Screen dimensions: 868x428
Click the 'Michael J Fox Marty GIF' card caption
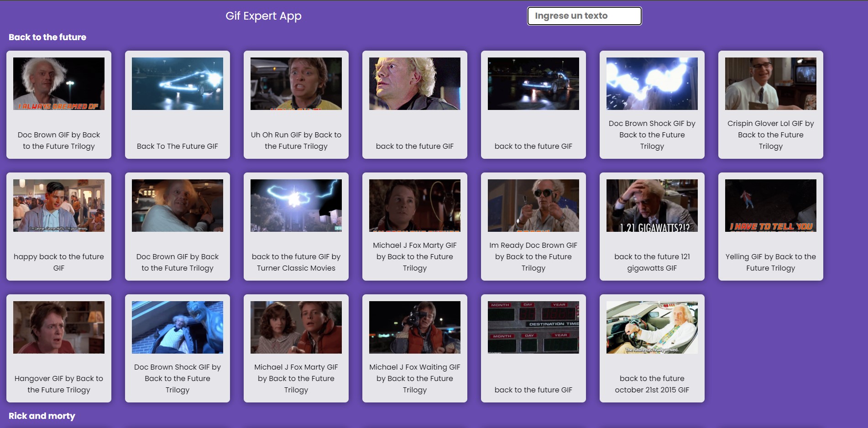[x=414, y=256]
